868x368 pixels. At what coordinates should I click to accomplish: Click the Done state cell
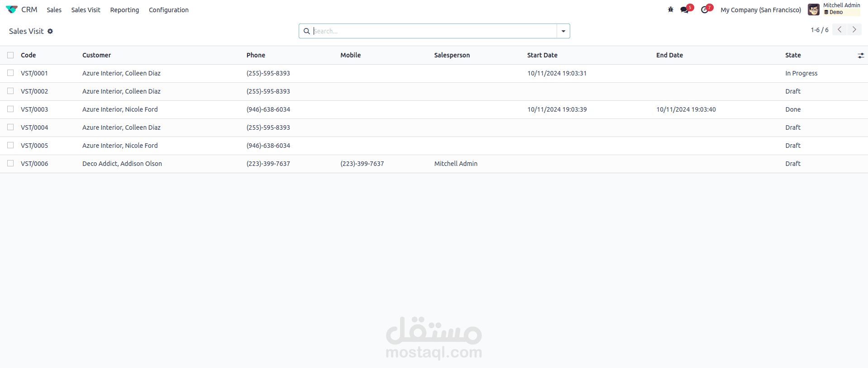(x=793, y=109)
